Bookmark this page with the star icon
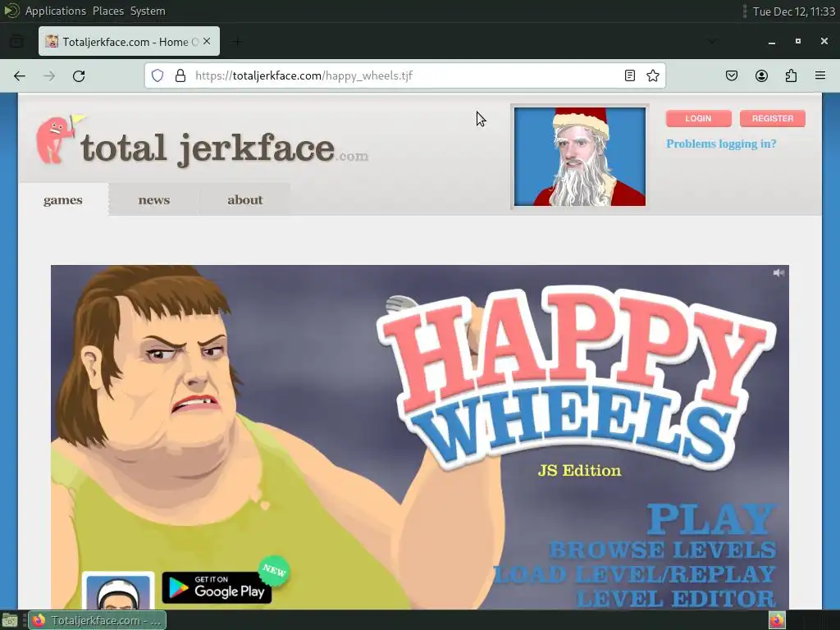This screenshot has width=840, height=630. [x=652, y=75]
